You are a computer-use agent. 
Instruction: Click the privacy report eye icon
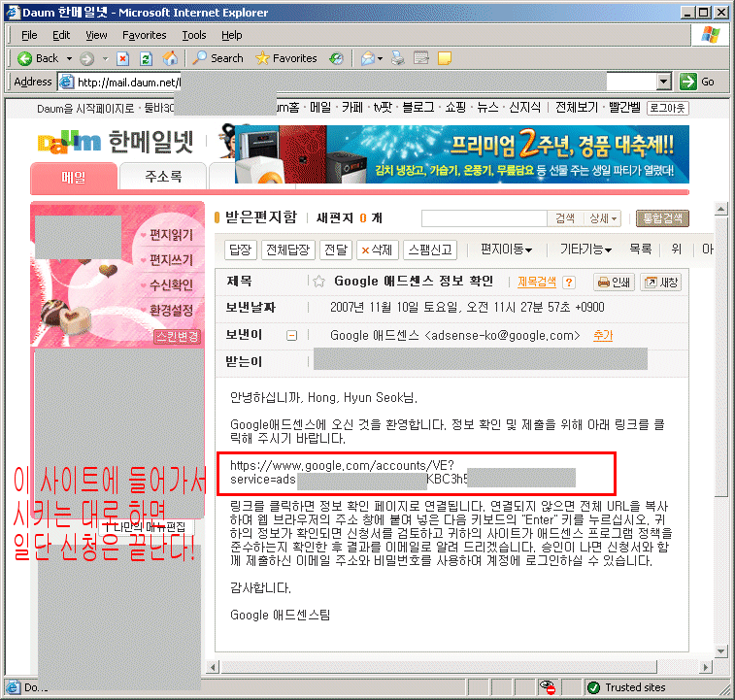[547, 686]
